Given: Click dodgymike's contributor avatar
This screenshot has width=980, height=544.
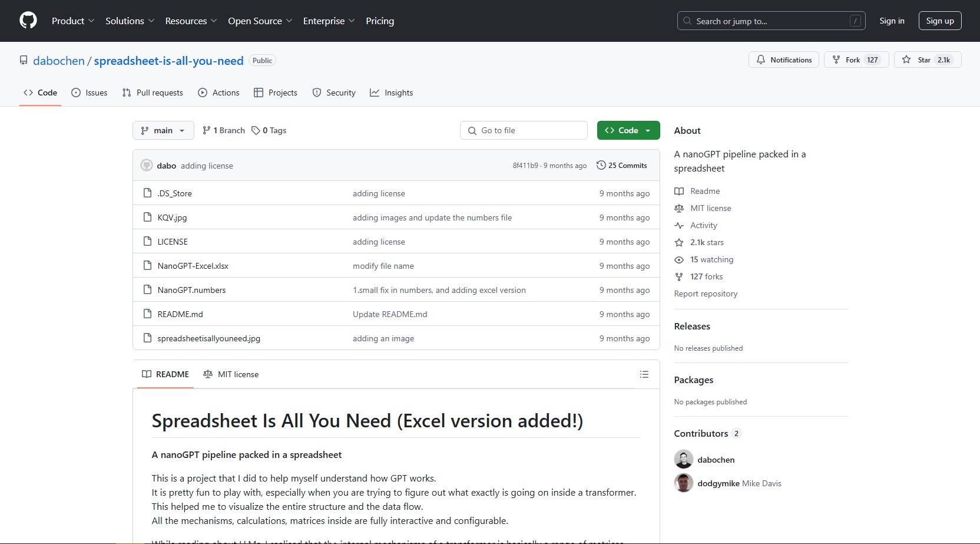Looking at the screenshot, I should 683,483.
